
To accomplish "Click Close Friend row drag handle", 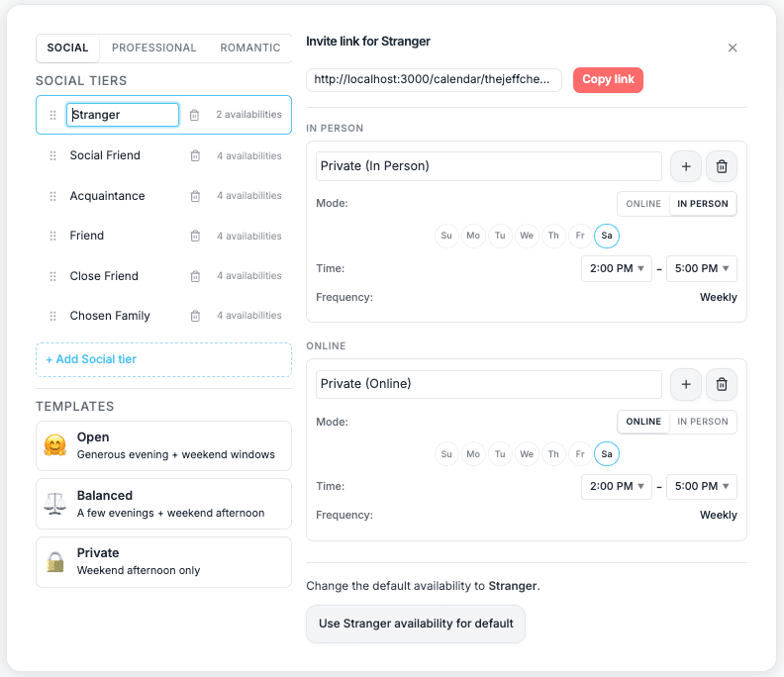I will [x=53, y=276].
